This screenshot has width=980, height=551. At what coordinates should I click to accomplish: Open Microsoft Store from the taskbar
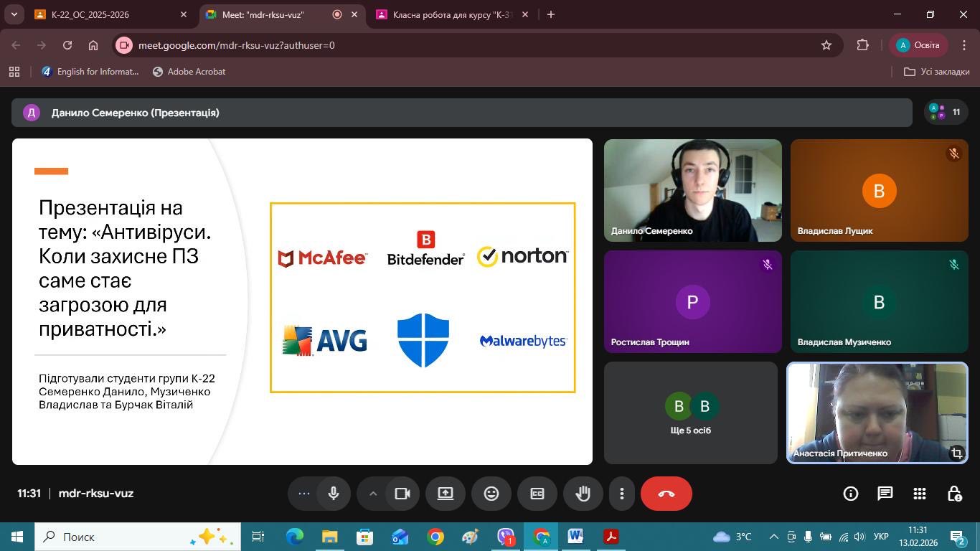point(364,537)
